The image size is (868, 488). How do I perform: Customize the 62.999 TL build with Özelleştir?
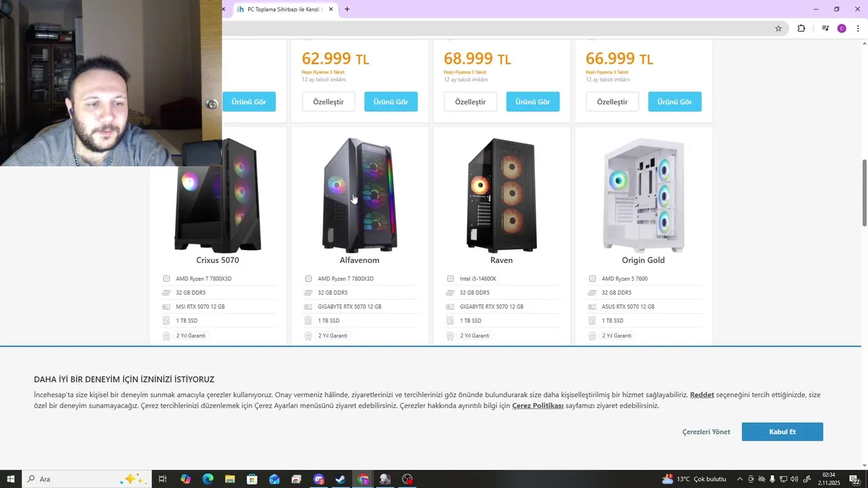click(328, 102)
